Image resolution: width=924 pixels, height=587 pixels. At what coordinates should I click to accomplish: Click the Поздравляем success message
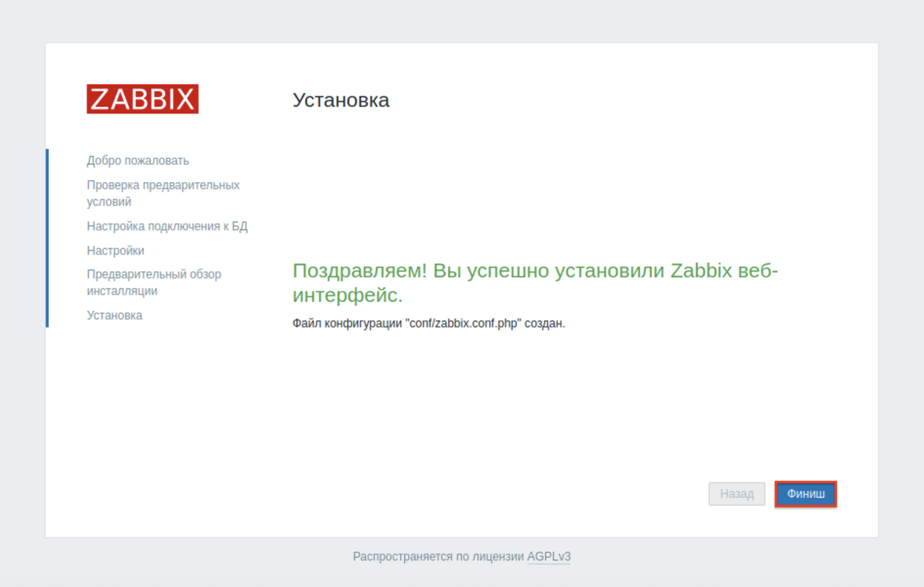[535, 283]
